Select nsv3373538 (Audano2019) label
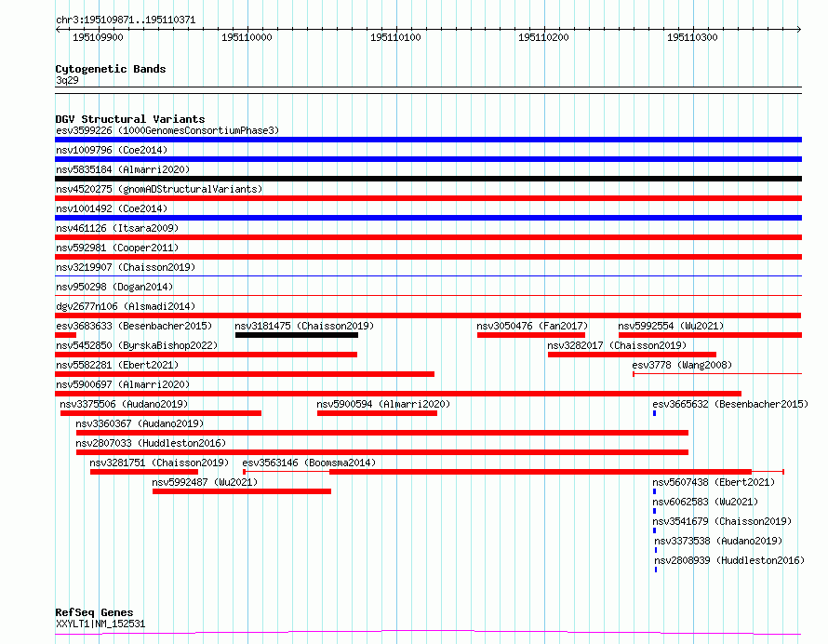 [x=719, y=541]
